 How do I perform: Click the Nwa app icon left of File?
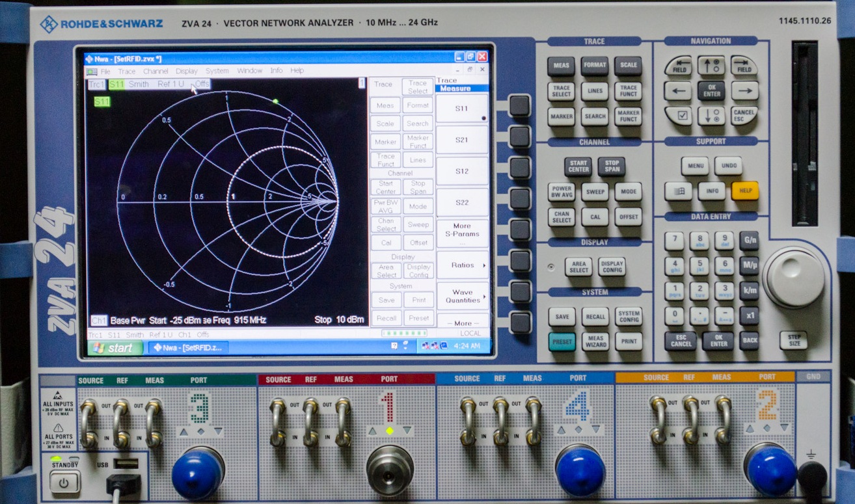coord(92,71)
